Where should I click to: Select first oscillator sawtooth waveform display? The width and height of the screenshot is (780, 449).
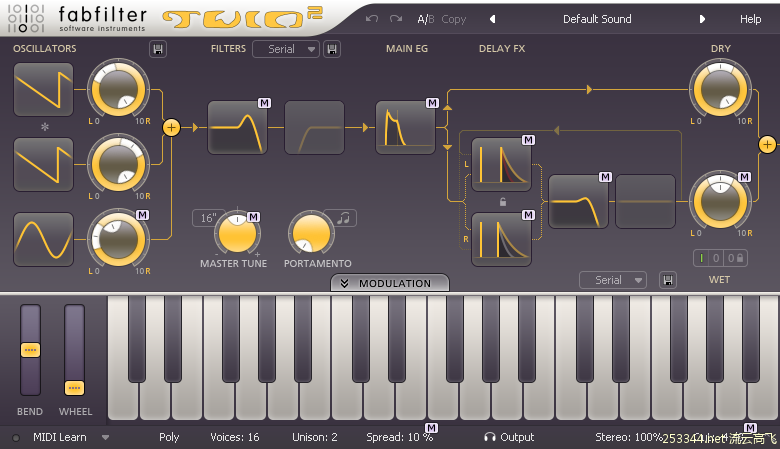(x=43, y=90)
